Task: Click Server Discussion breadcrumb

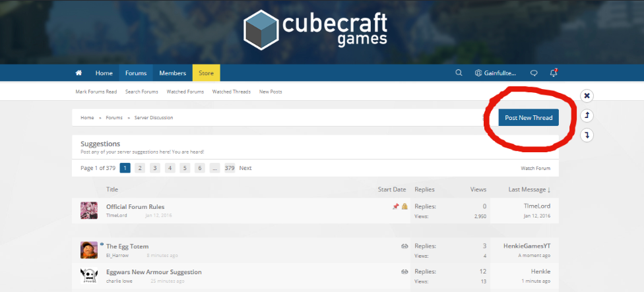Action: (154, 118)
